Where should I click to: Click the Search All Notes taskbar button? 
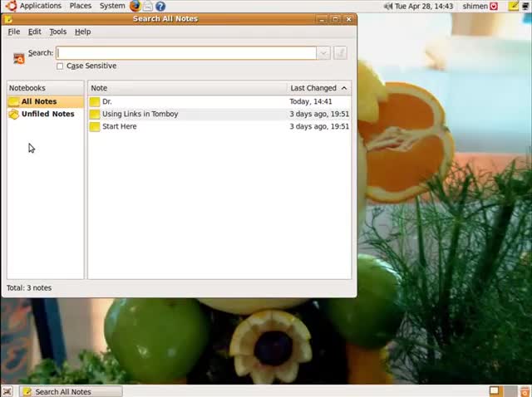point(71,391)
